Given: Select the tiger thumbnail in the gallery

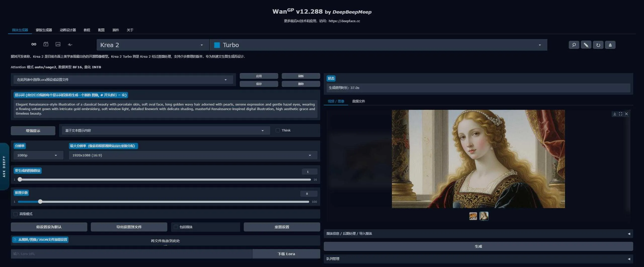Looking at the screenshot, I should 473,216.
